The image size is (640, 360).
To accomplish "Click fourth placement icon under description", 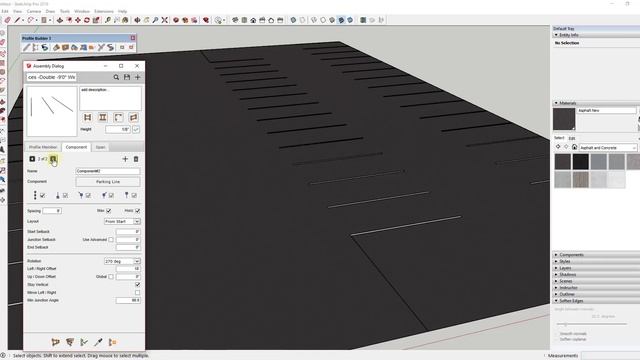I will pyautogui.click(x=133, y=118).
